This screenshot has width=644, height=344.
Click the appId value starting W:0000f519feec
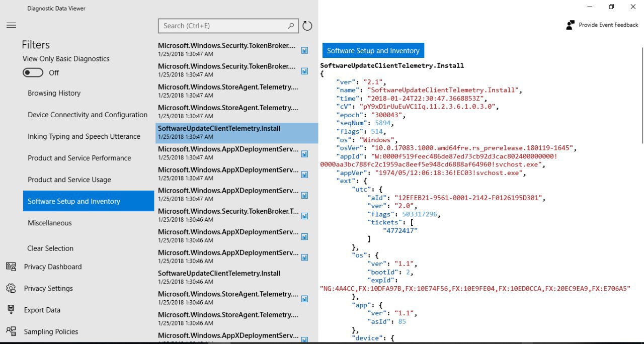click(x=439, y=160)
